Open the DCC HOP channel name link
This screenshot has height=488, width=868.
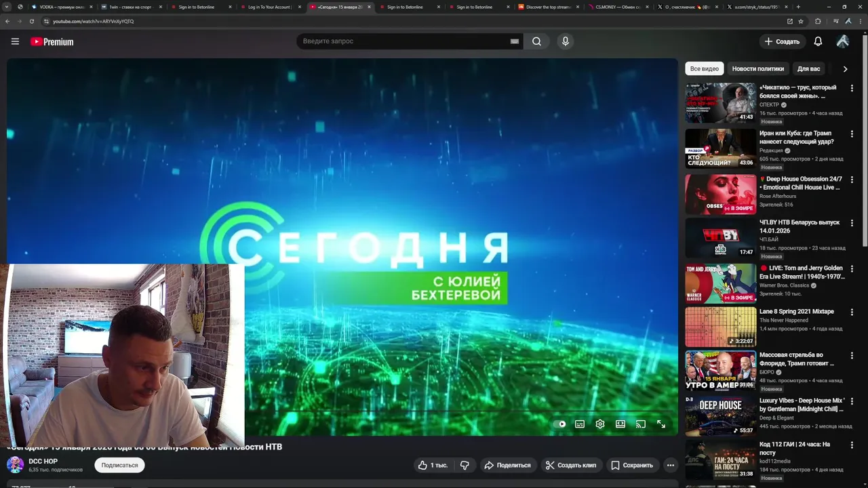pyautogui.click(x=43, y=462)
